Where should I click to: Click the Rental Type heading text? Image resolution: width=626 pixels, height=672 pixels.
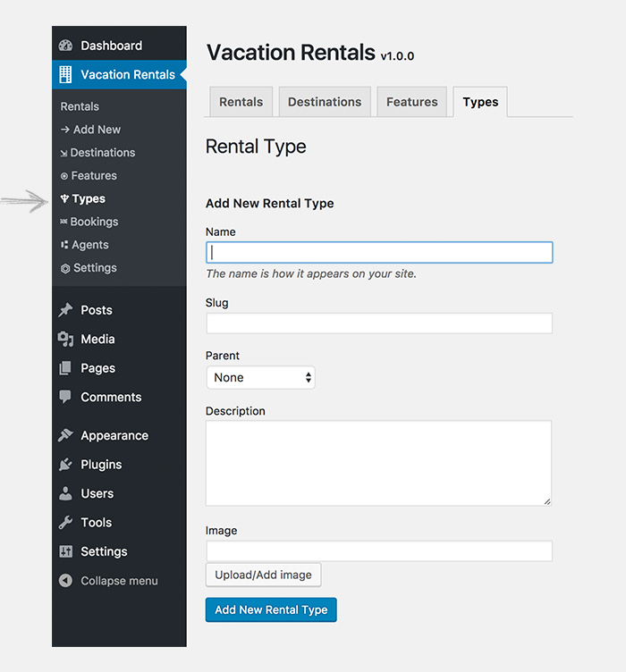click(x=256, y=147)
